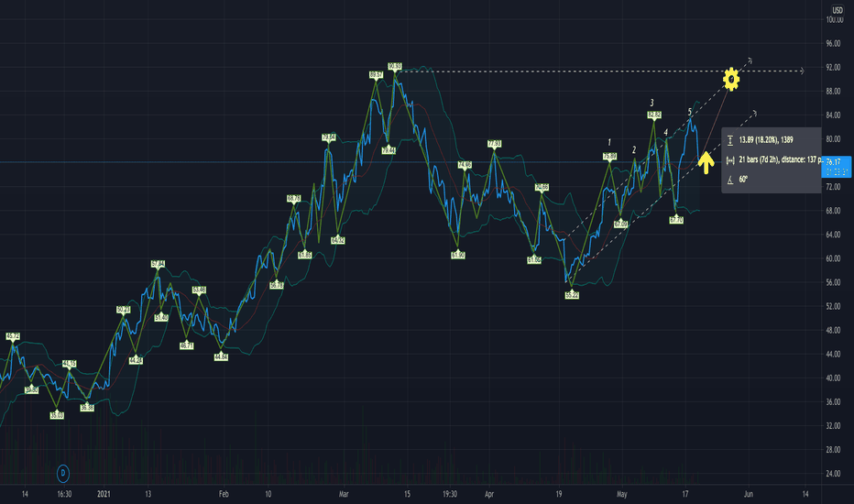Viewport: 854px width, 504px height.
Task: Click the 13.89 (18.20%), 1389 measurement text
Action: [766, 140]
